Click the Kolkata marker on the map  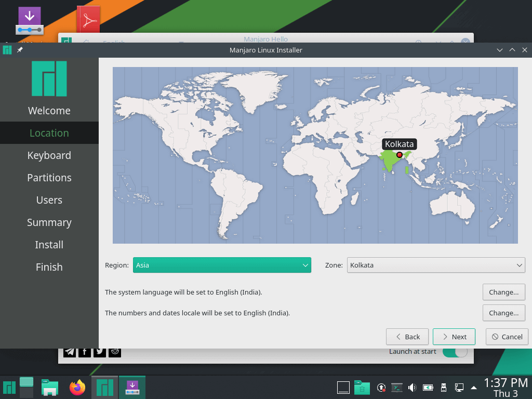(399, 155)
